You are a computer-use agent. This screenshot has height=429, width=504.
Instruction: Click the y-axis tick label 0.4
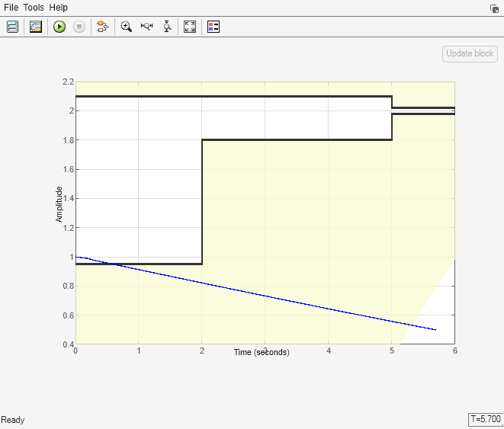click(68, 344)
